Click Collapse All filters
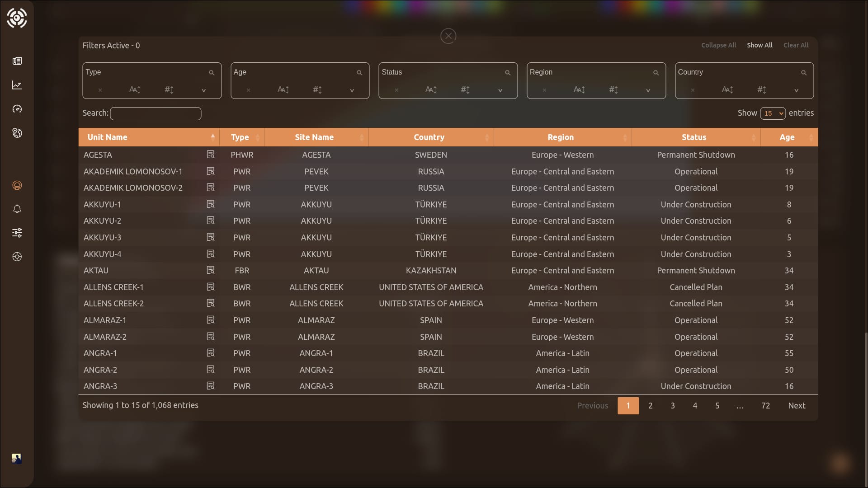Viewport: 868px width, 488px height. pos(718,45)
